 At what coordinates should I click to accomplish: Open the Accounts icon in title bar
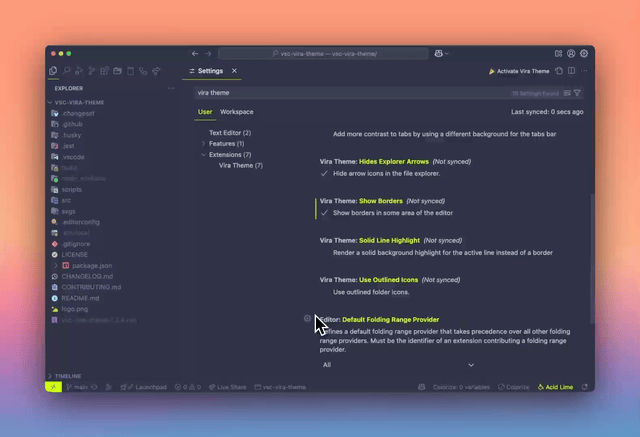coord(571,53)
